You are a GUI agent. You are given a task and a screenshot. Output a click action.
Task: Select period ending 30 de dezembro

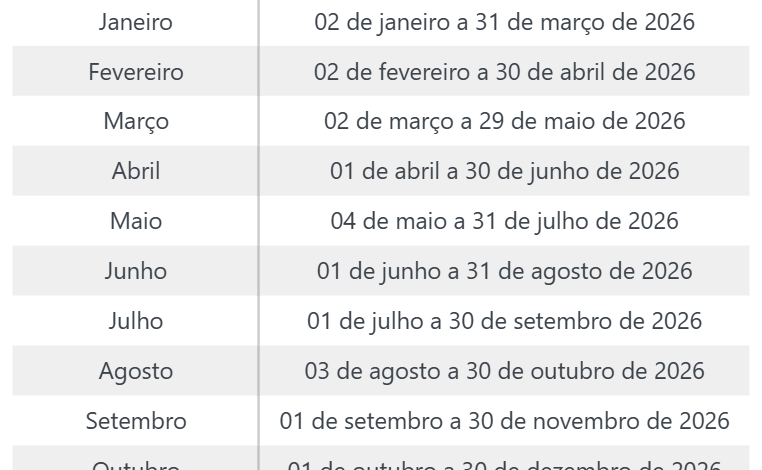[x=504, y=465]
